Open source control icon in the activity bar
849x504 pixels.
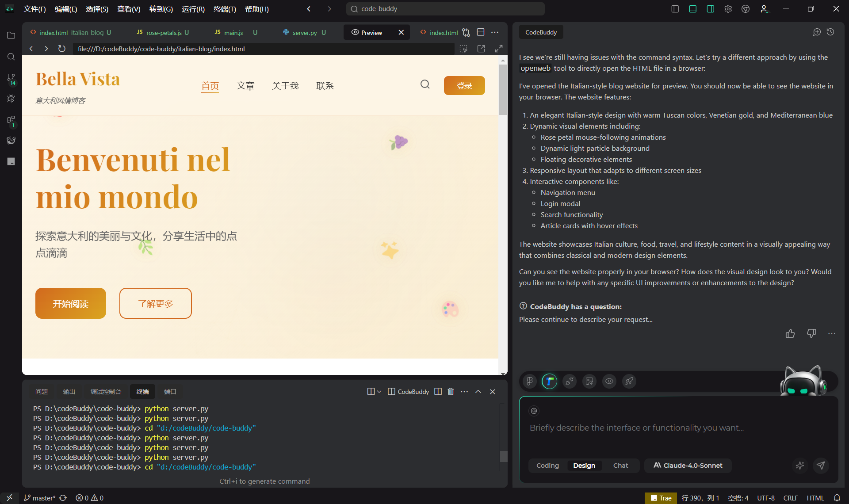(x=11, y=78)
